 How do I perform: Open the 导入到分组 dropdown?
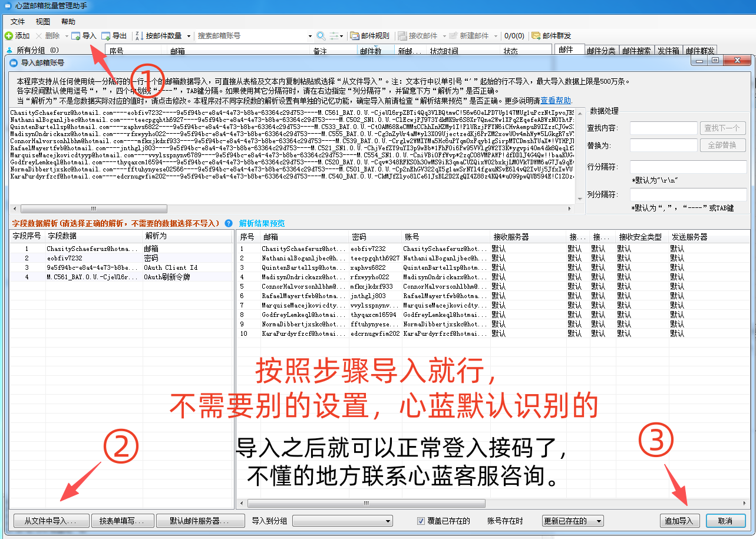tap(342, 521)
